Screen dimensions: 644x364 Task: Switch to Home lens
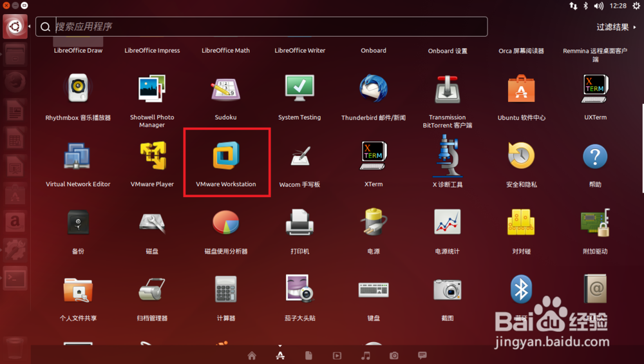(x=252, y=356)
